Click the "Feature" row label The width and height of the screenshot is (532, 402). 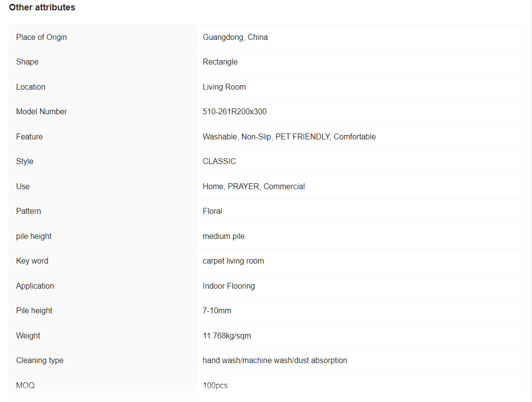tap(29, 137)
